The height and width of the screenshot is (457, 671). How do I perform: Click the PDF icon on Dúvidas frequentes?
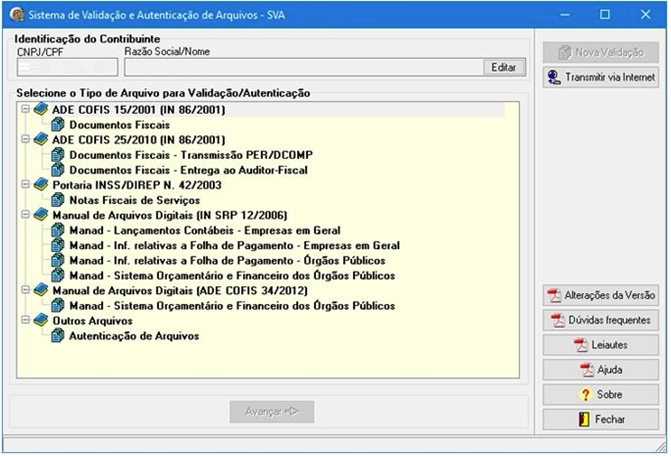(558, 320)
